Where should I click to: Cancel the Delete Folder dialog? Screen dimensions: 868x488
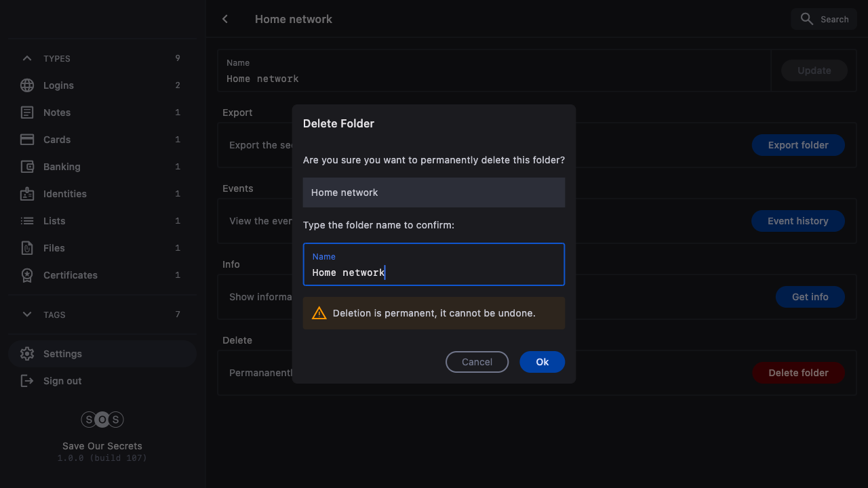477,362
